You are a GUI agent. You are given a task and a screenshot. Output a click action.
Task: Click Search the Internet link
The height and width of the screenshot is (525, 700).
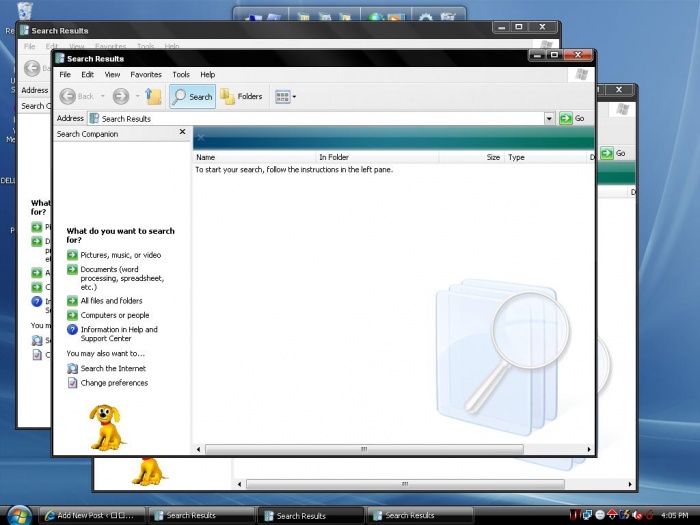pos(113,368)
